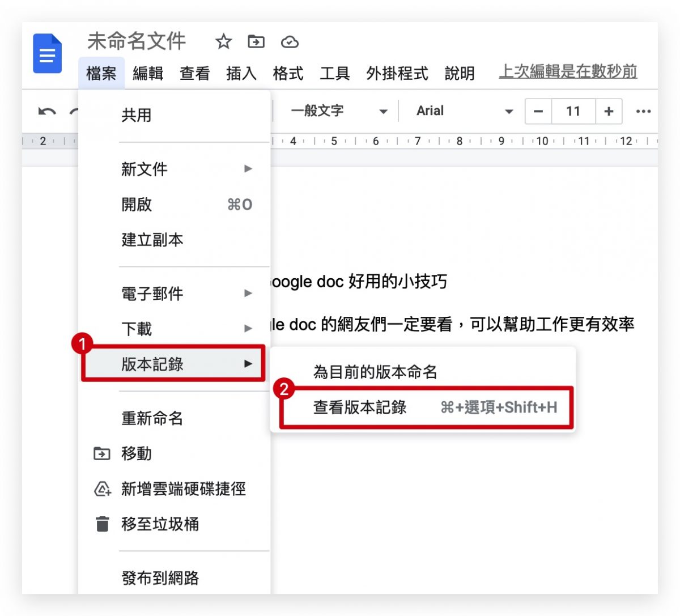Select 移至垃圾桶 menu entry
The height and width of the screenshot is (616, 680).
(175, 524)
